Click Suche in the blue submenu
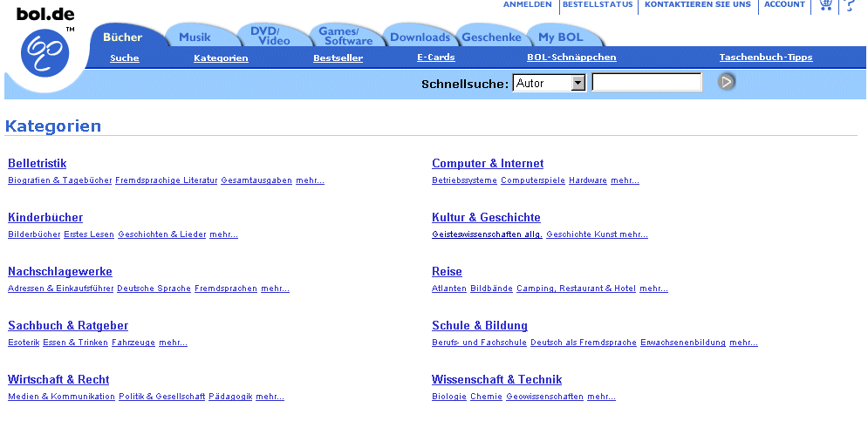The height and width of the screenshot is (421, 868). point(125,58)
